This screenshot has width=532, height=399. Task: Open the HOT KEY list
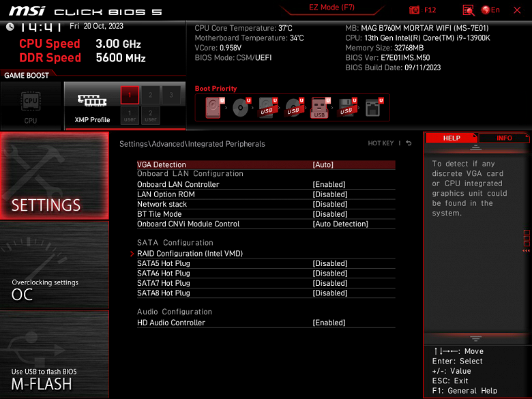point(381,143)
